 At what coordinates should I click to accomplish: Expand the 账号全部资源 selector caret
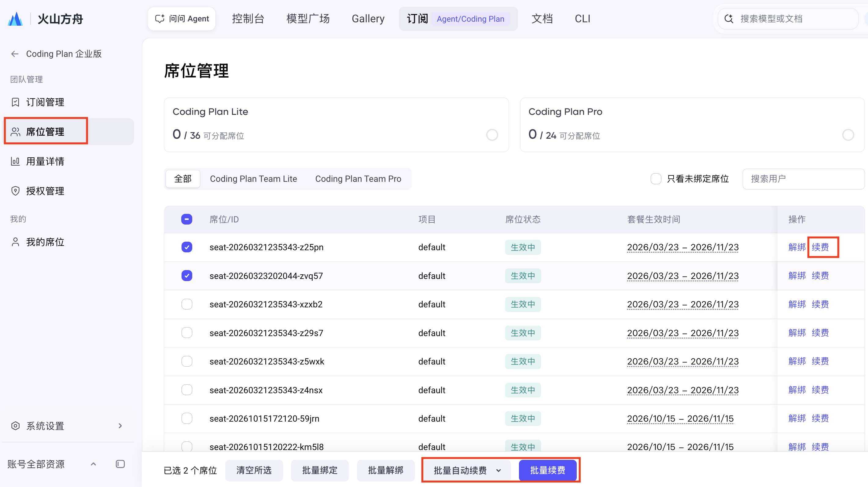pos(93,464)
